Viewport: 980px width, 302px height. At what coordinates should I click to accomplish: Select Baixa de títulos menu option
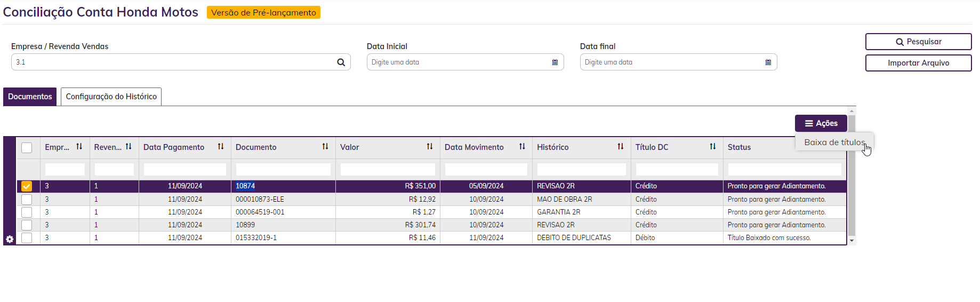tap(834, 142)
